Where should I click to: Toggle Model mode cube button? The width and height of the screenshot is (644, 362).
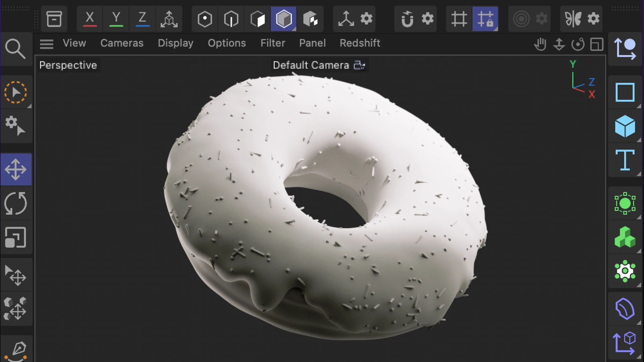pos(284,19)
